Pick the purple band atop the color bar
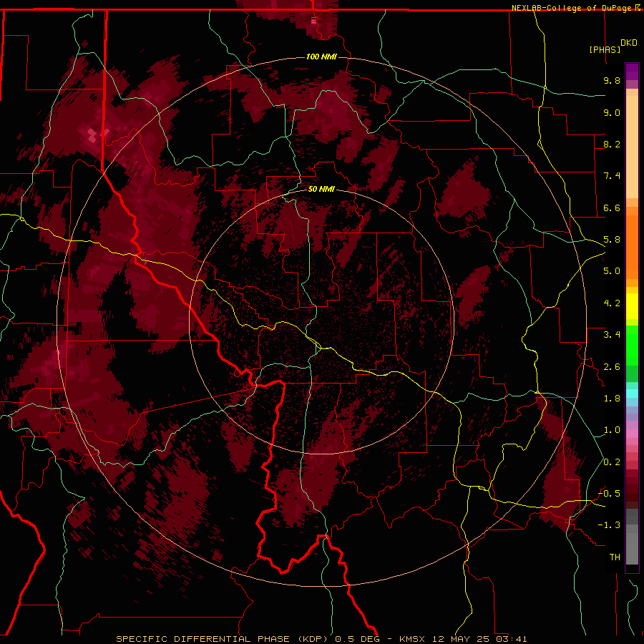This screenshot has height=644, width=644. [x=632, y=72]
